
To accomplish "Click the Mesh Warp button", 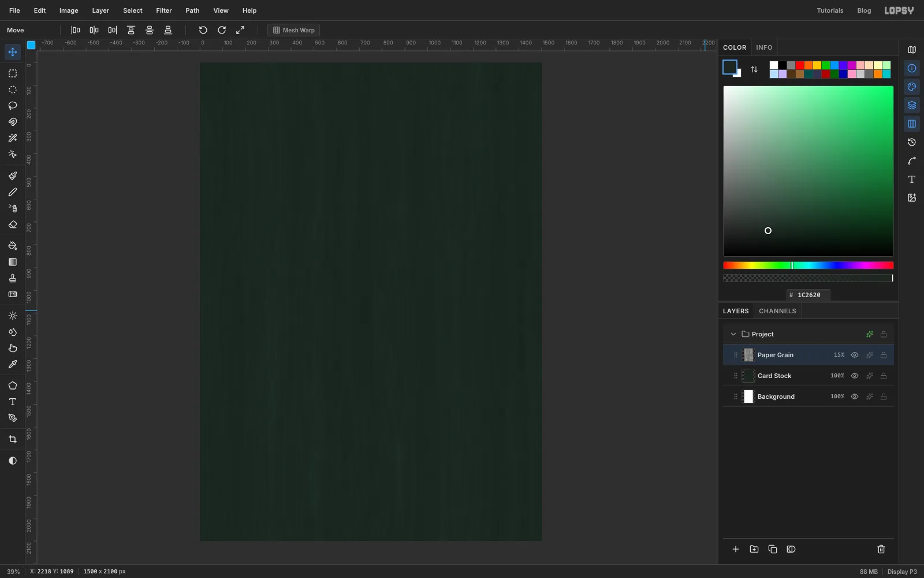I will [x=294, y=30].
